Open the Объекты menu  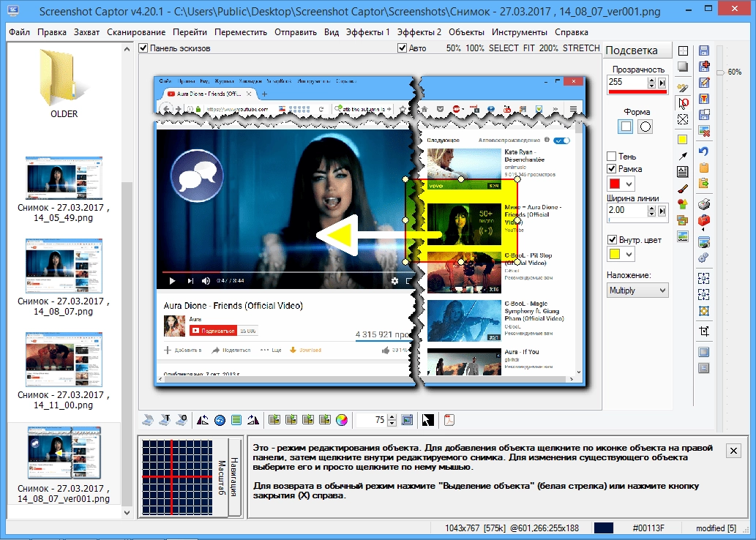pyautogui.click(x=466, y=32)
